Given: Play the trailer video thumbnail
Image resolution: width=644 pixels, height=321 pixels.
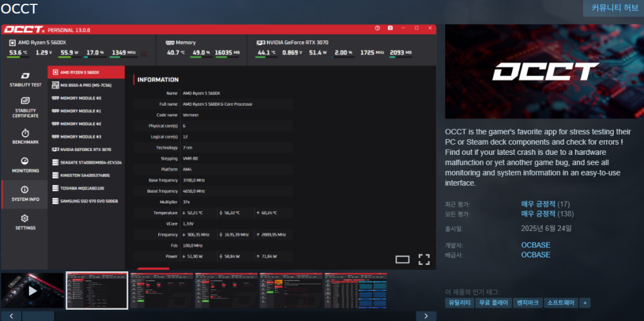Looking at the screenshot, I should (33, 291).
